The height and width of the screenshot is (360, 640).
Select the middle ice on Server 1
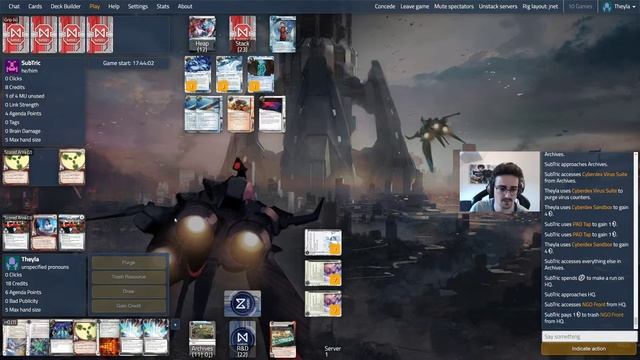323,273
